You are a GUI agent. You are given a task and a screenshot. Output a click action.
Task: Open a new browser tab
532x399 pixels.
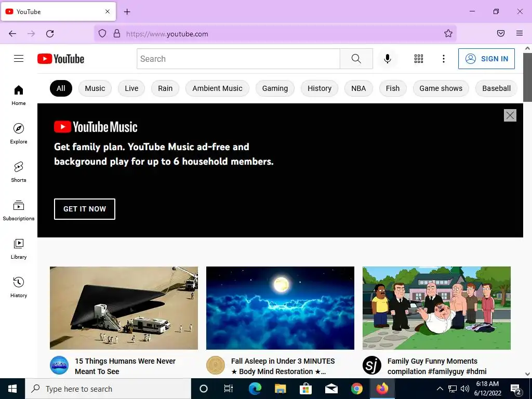pyautogui.click(x=127, y=12)
